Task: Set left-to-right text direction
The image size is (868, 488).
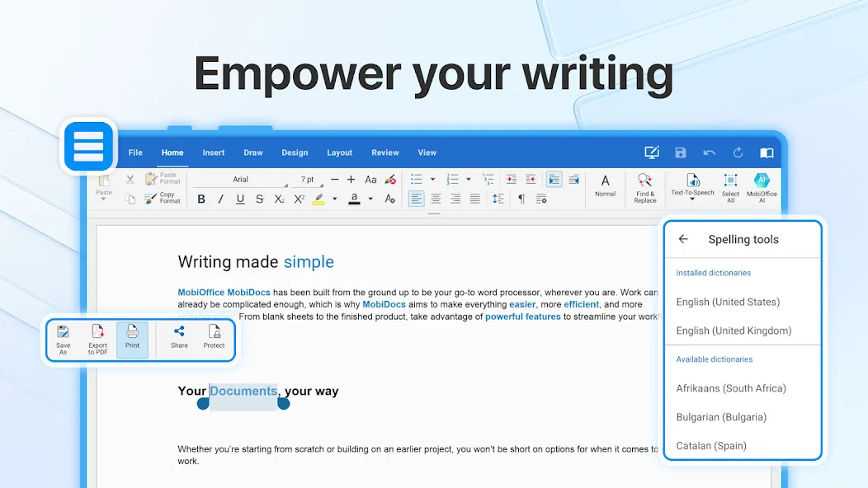Action: [554, 179]
